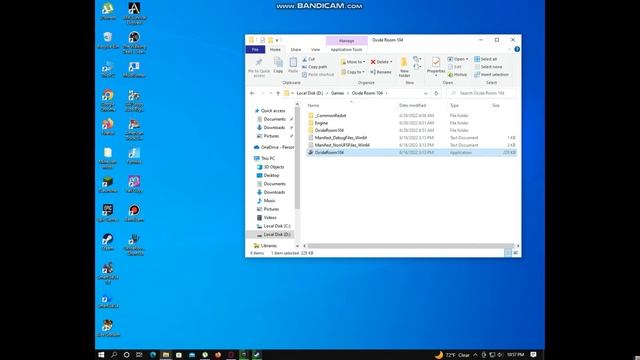Select This PC in navigation pane
Screen dimensions: 640x360
264,158
